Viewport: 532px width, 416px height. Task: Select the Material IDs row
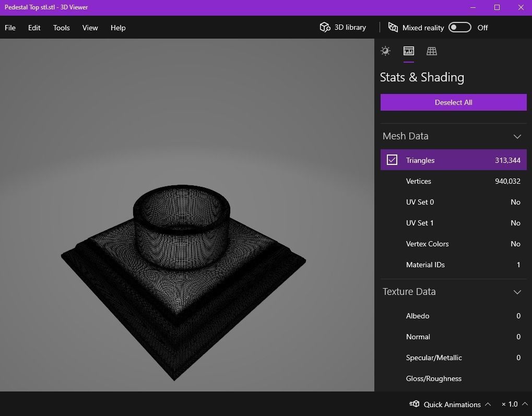[x=453, y=265]
